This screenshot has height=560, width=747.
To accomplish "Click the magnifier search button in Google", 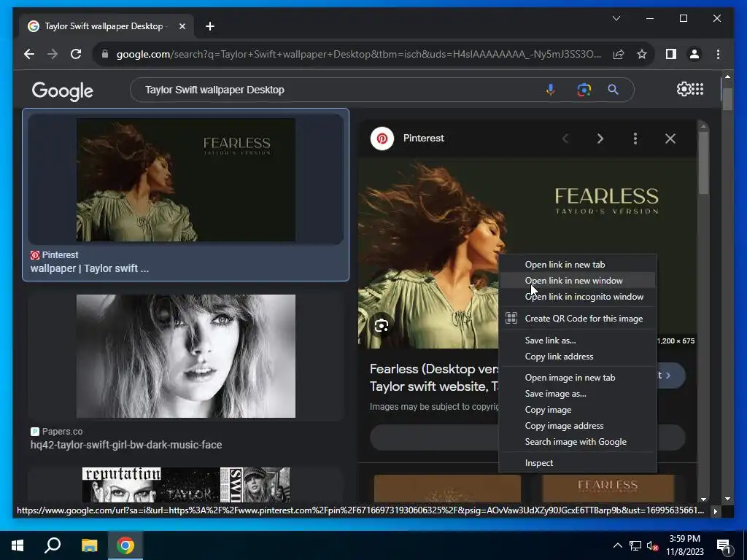I will point(613,90).
